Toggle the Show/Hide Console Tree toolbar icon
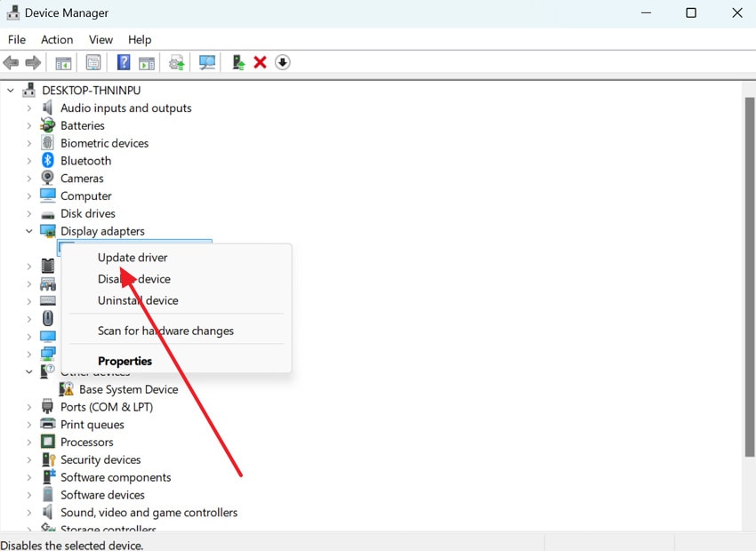Image resolution: width=756 pixels, height=551 pixels. pos(63,62)
